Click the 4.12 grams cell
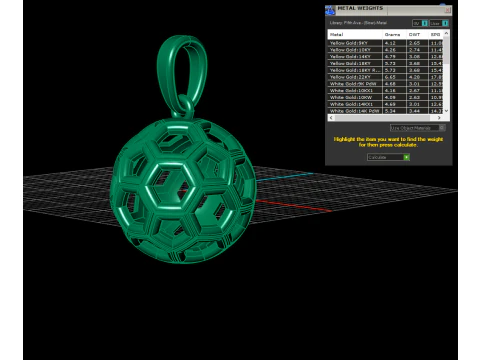 tap(394, 43)
